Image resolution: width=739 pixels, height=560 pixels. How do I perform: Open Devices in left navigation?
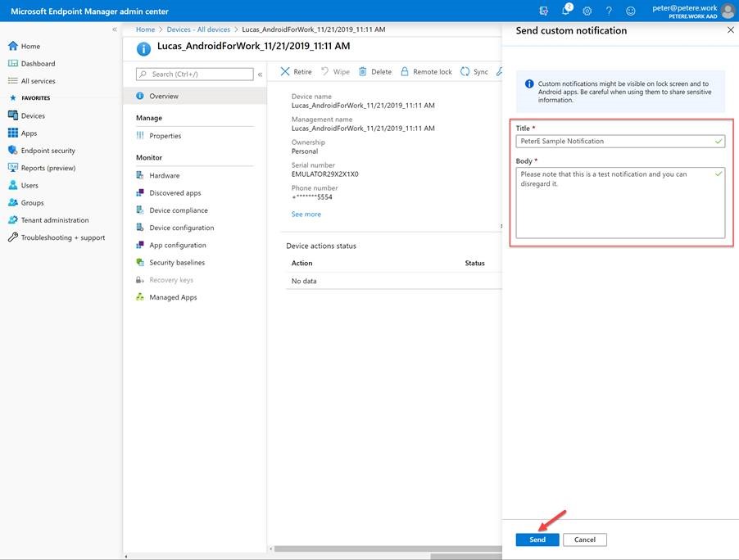point(33,116)
